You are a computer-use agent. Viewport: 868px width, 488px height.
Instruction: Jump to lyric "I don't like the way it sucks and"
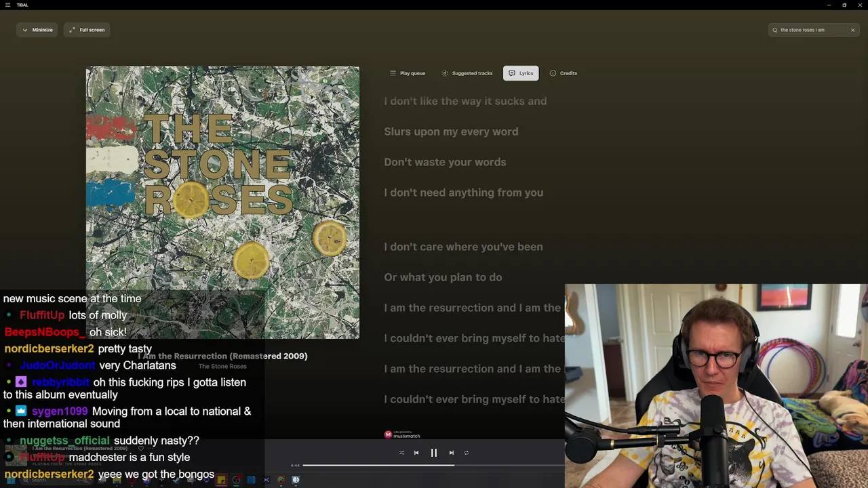(x=465, y=101)
